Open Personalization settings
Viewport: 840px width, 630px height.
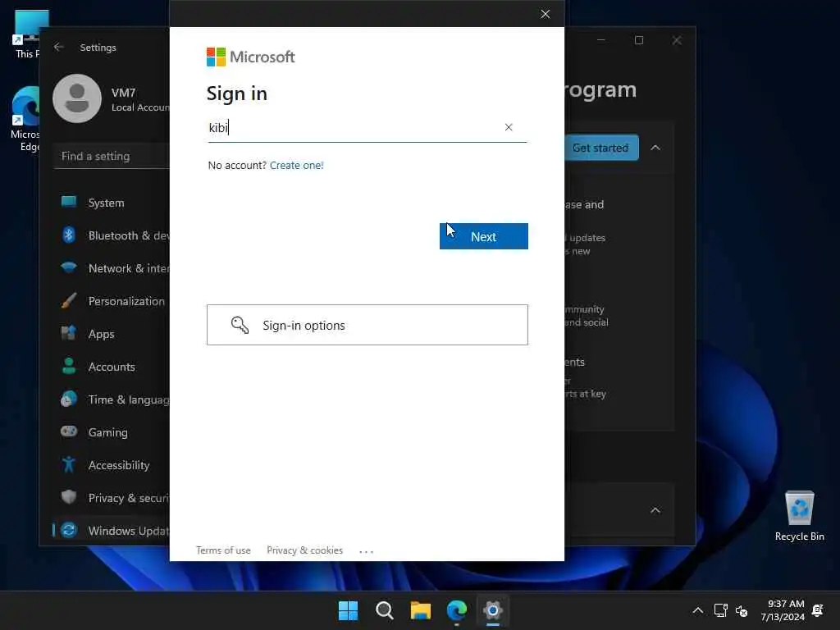click(x=112, y=301)
